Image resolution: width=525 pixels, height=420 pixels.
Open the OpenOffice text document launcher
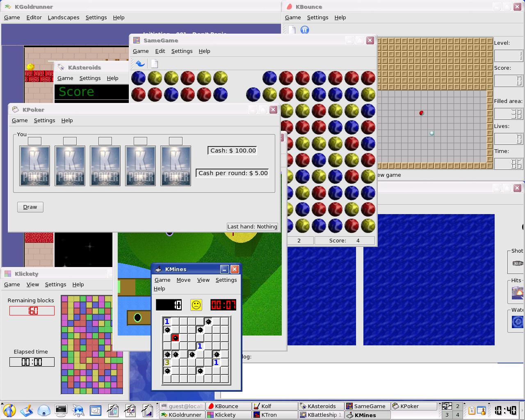(x=113, y=410)
